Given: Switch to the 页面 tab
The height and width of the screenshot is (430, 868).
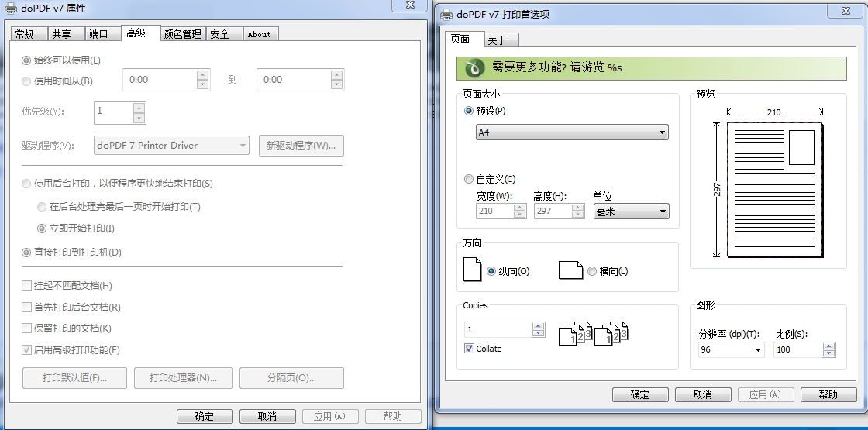Looking at the screenshot, I should pos(464,40).
